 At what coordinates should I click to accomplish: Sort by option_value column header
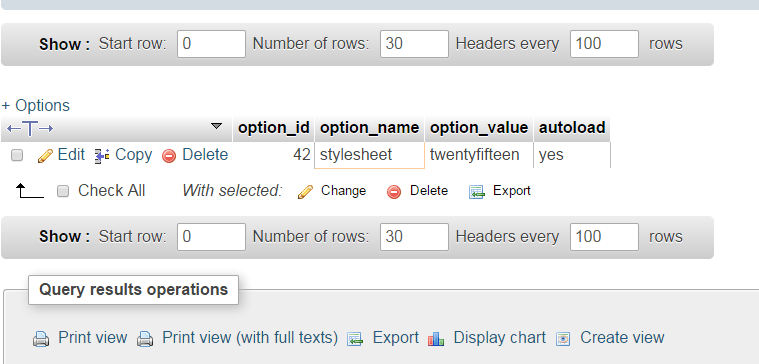pyautogui.click(x=479, y=128)
